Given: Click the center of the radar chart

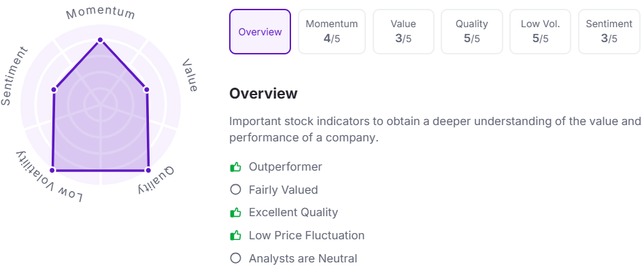Looking at the screenshot, I should (x=101, y=105).
